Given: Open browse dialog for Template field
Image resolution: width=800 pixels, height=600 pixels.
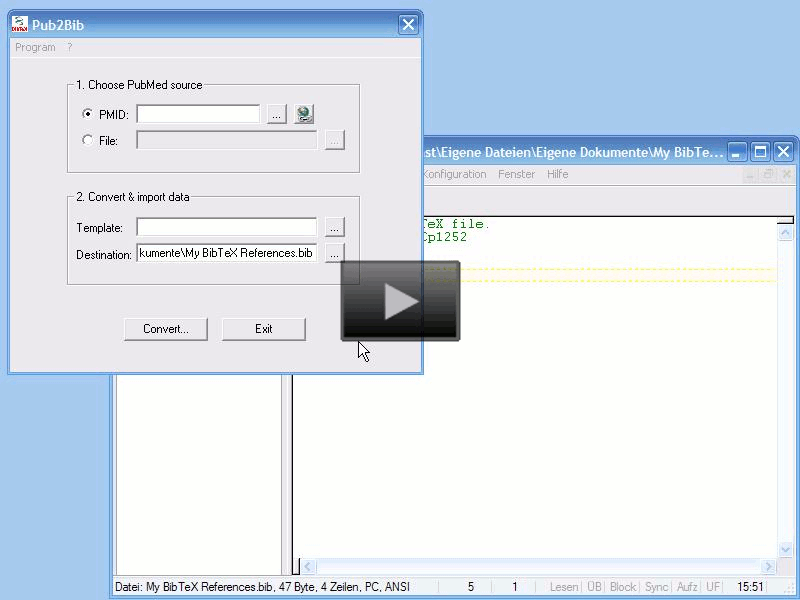Looking at the screenshot, I should [334, 228].
